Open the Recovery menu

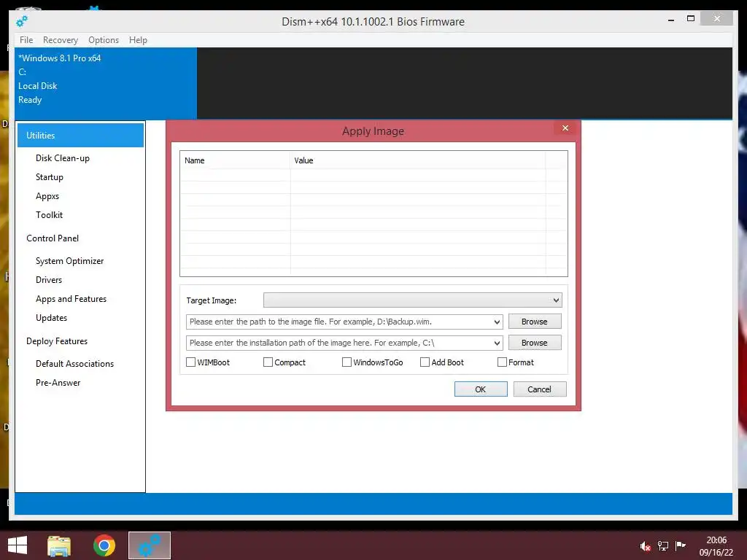(x=61, y=40)
